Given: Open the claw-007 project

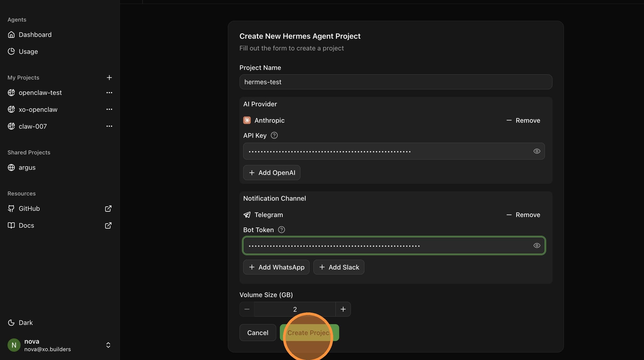Looking at the screenshot, I should click(33, 126).
